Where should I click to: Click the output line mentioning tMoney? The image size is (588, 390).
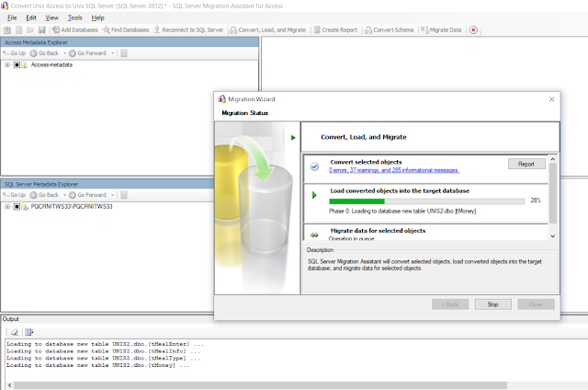click(98, 365)
